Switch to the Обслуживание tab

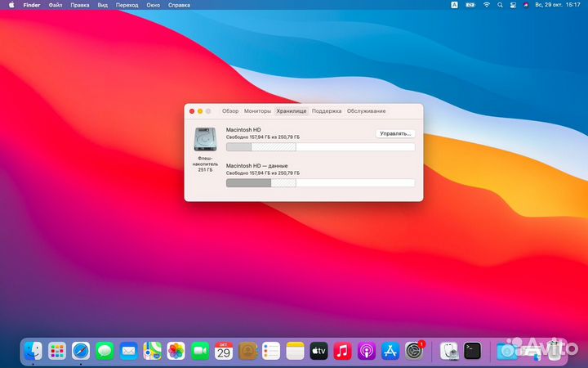pos(367,111)
